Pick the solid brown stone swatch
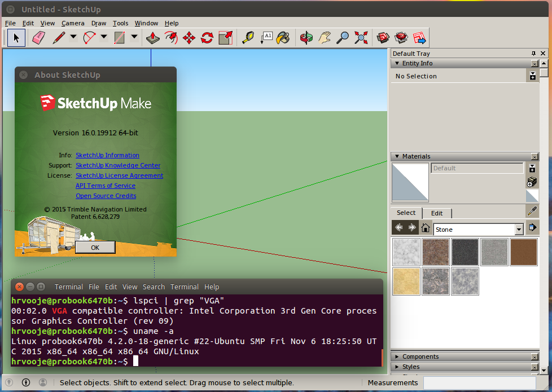The width and height of the screenshot is (552, 392). point(523,252)
